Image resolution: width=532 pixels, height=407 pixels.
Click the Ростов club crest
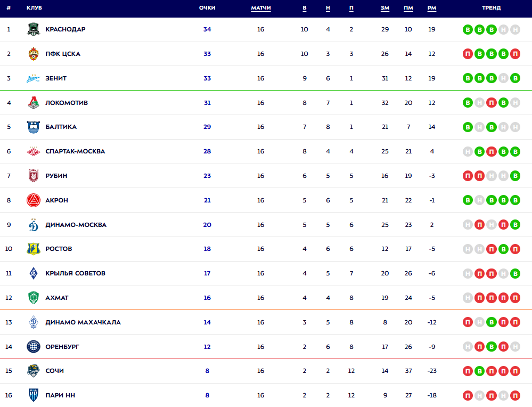click(34, 249)
